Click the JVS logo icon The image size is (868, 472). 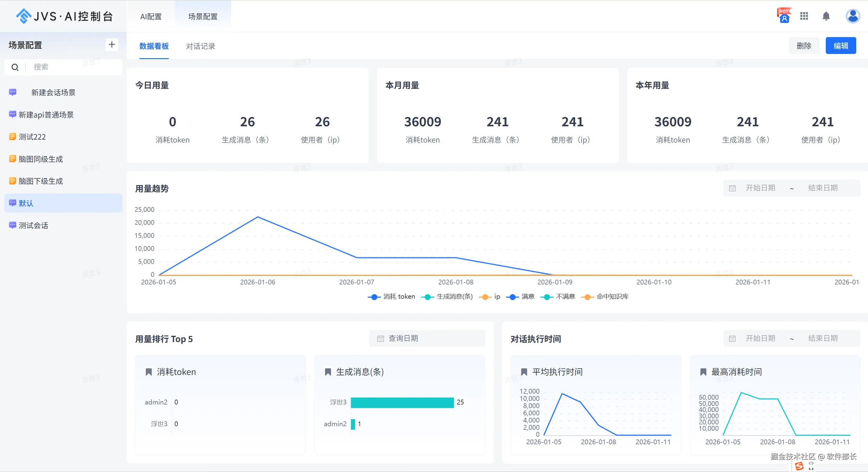click(24, 16)
